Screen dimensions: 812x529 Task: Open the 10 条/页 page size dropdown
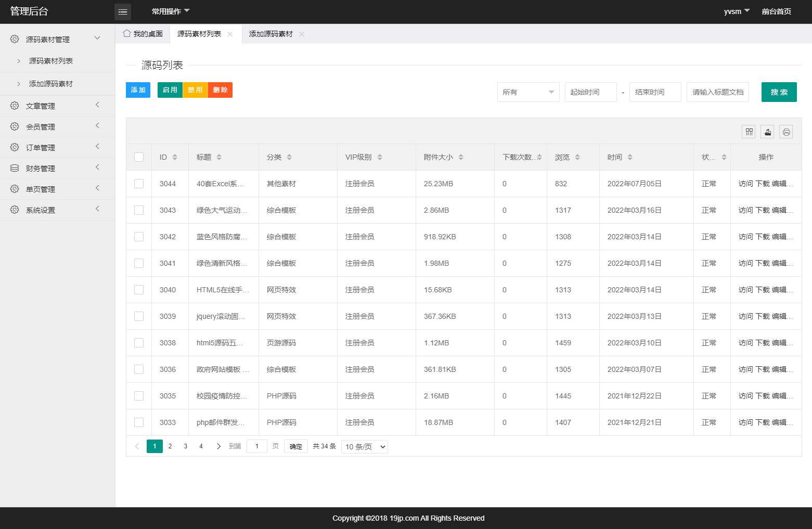click(x=365, y=447)
